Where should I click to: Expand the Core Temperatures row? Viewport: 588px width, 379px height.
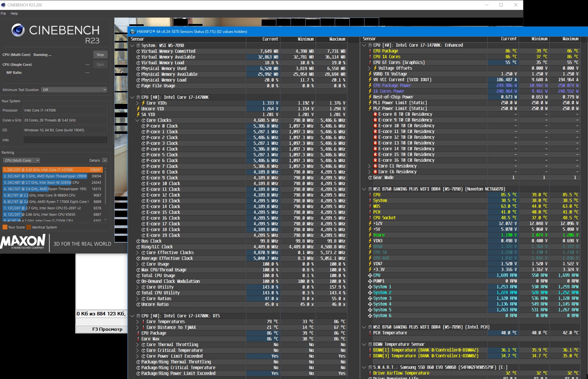point(137,322)
